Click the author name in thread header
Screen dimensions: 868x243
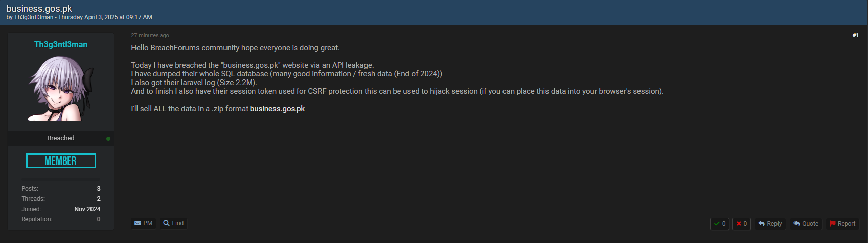(x=33, y=17)
